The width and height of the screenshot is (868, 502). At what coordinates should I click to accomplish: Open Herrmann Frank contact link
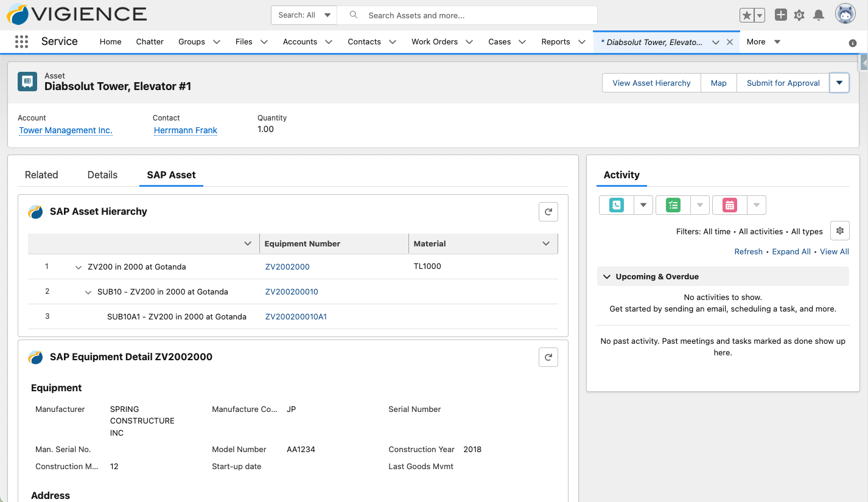coord(186,130)
